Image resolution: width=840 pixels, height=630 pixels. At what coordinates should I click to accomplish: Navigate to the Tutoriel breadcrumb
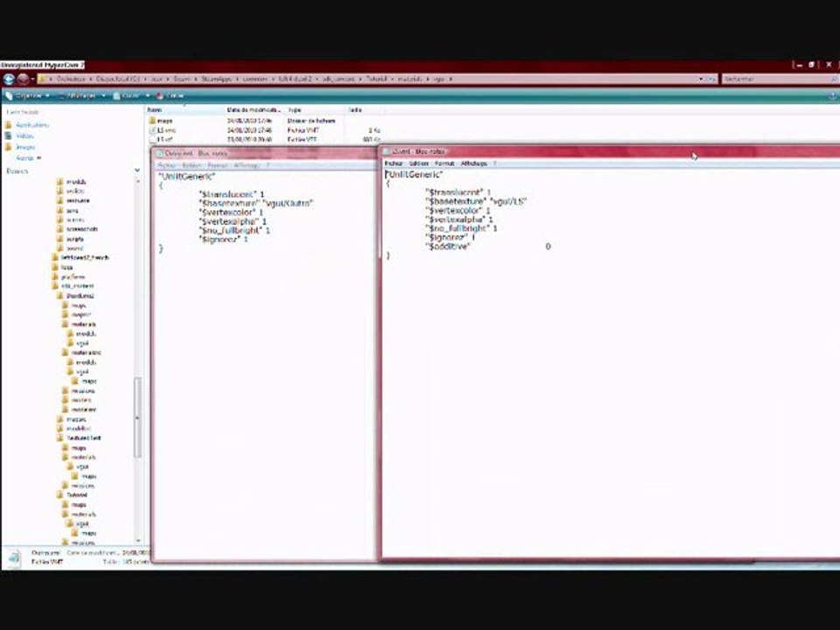pyautogui.click(x=376, y=79)
